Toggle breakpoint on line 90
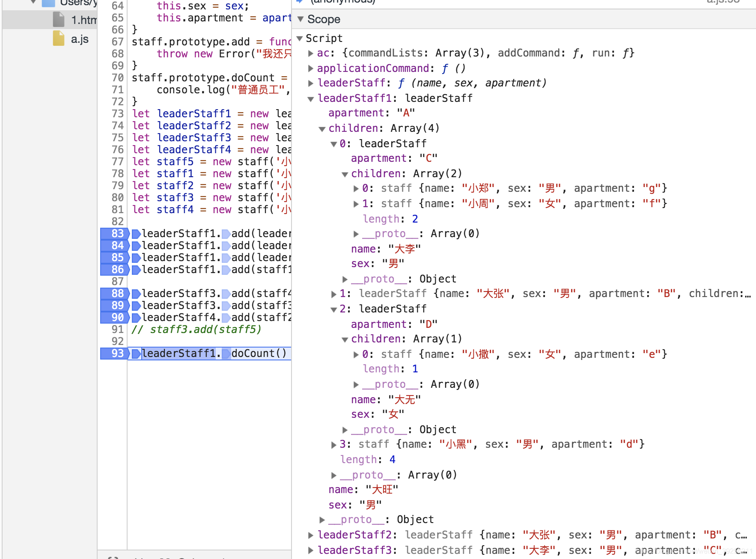756x559 pixels. click(115, 318)
